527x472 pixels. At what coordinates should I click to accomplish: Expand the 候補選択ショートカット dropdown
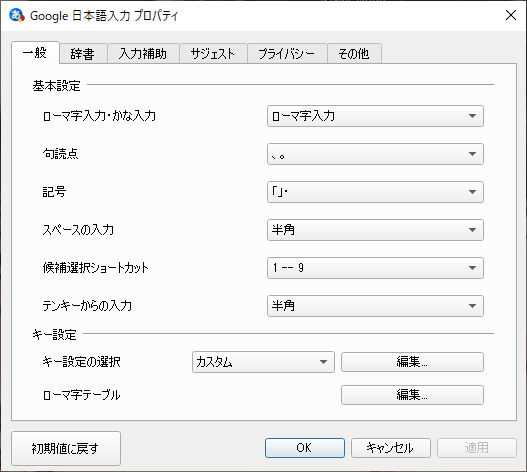[375, 268]
